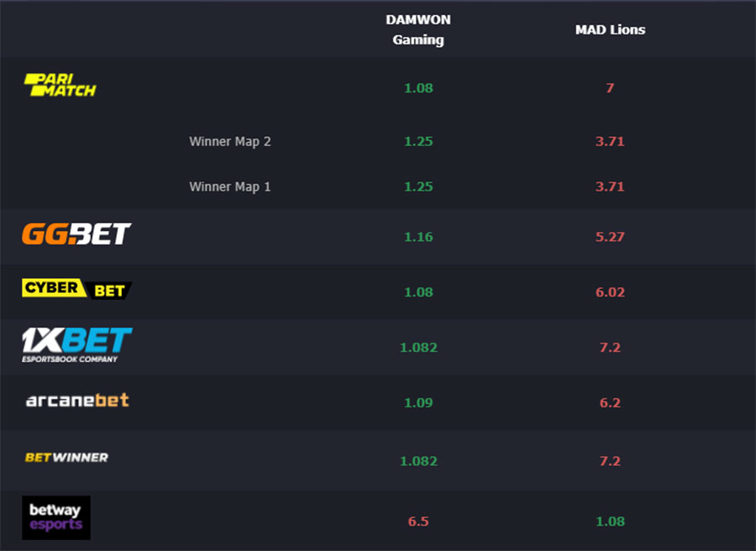Open the betway esports logo
The height and width of the screenshot is (551, 756).
56,517
